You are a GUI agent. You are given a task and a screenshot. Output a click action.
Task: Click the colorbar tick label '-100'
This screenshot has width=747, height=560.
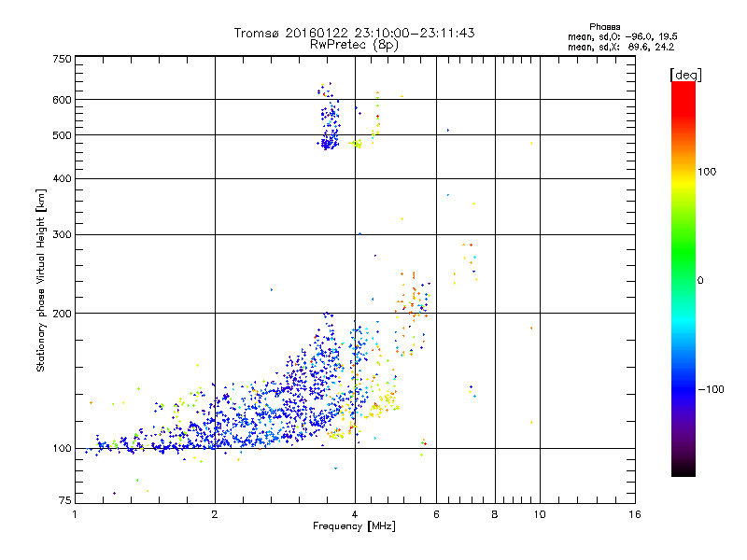(x=712, y=389)
